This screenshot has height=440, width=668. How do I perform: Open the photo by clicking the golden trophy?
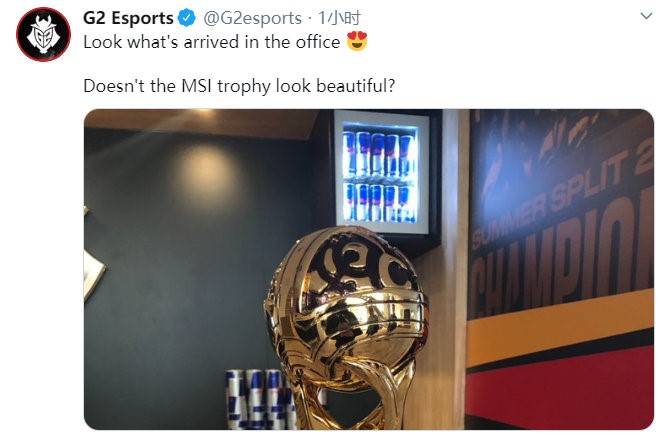(345, 324)
